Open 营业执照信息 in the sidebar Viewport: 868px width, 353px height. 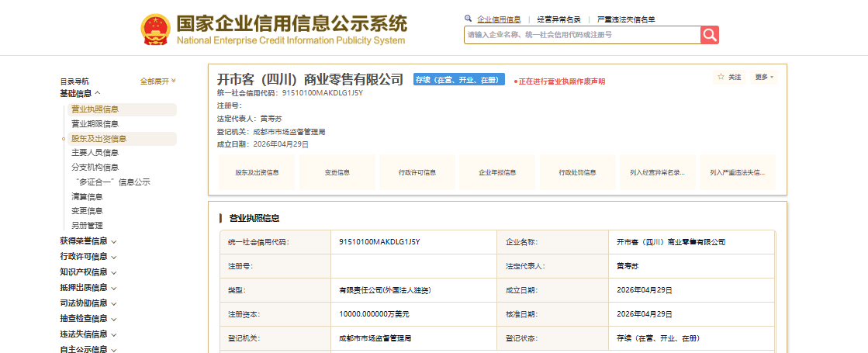click(x=122, y=109)
